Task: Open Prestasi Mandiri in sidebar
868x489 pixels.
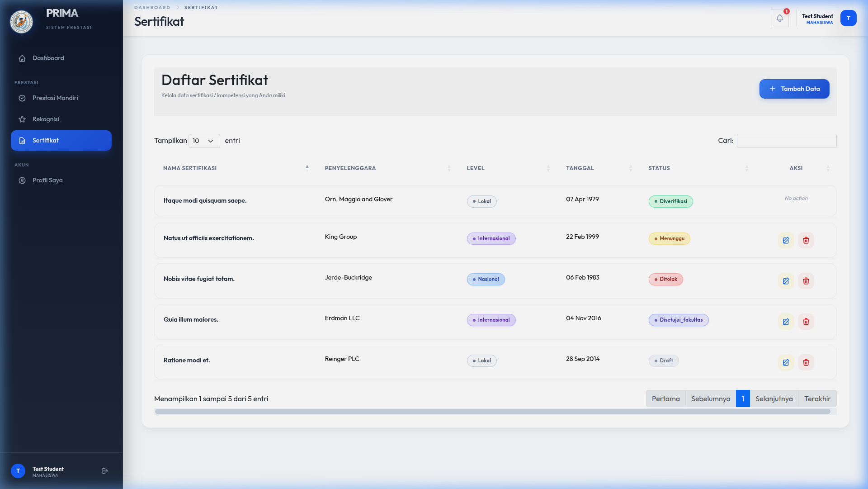Action: [x=55, y=98]
